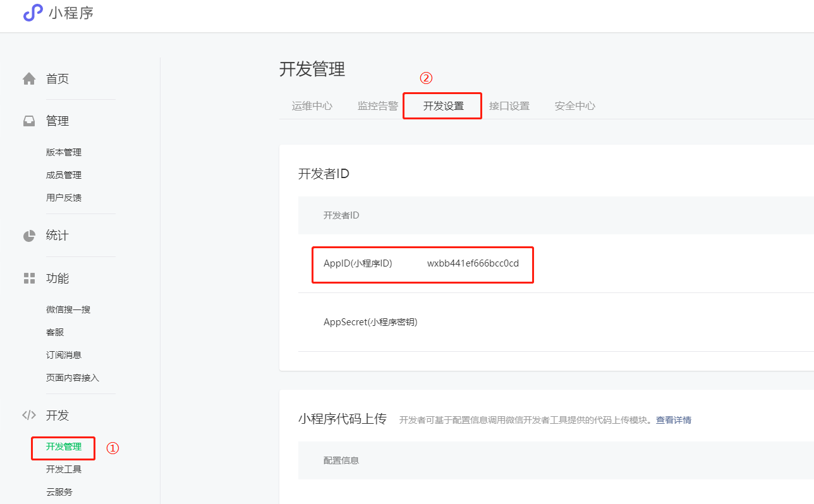This screenshot has height=504, width=814.
Task: Click the inbox icon beside 管理
Action: (29, 121)
